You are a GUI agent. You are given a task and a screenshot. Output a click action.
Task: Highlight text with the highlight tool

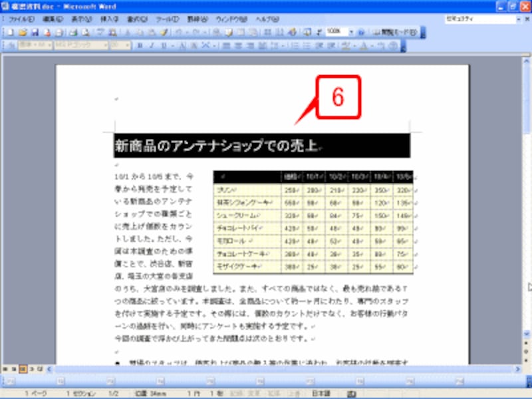coord(346,45)
